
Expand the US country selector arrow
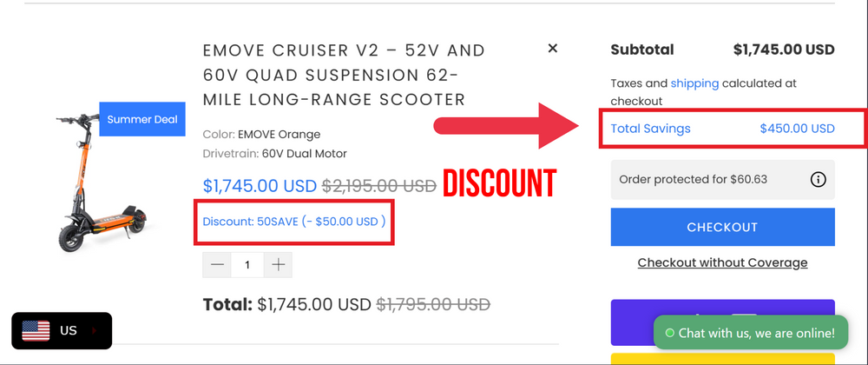(x=94, y=331)
